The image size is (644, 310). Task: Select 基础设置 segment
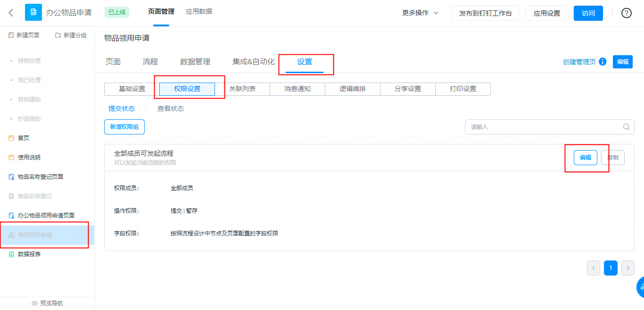[132, 89]
